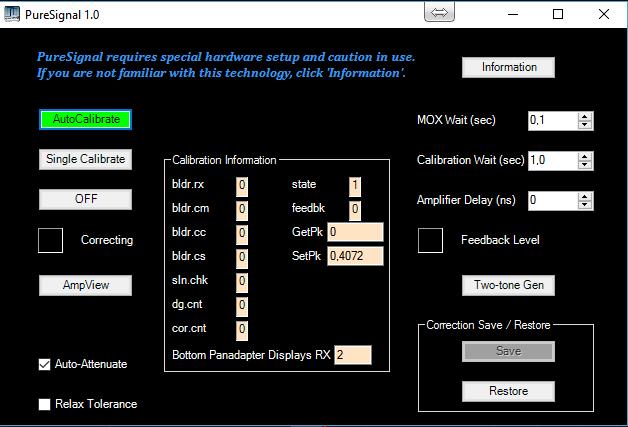Screen dimensions: 628x427
Task: Increase MOX Wait with up arrow
Action: point(585,117)
